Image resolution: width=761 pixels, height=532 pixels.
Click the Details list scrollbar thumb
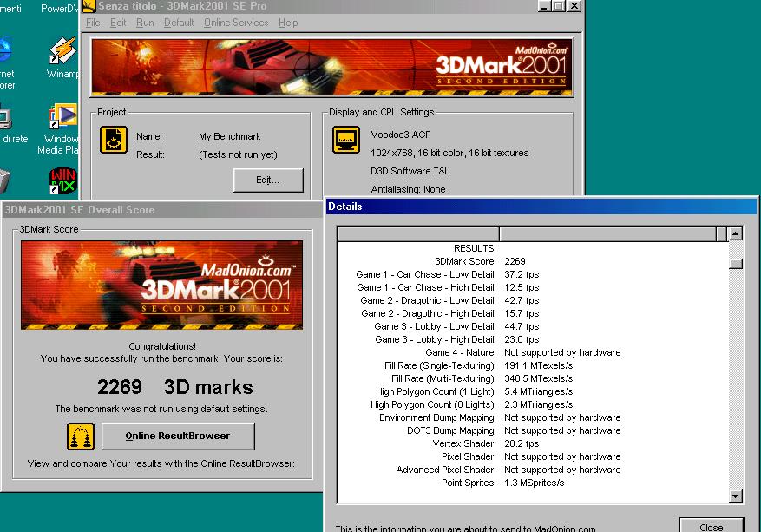(x=736, y=264)
